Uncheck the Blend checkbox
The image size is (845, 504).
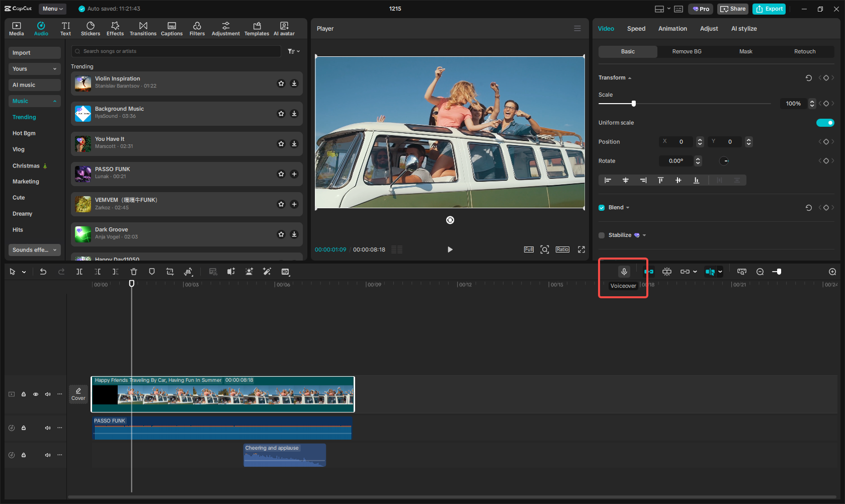coord(602,208)
